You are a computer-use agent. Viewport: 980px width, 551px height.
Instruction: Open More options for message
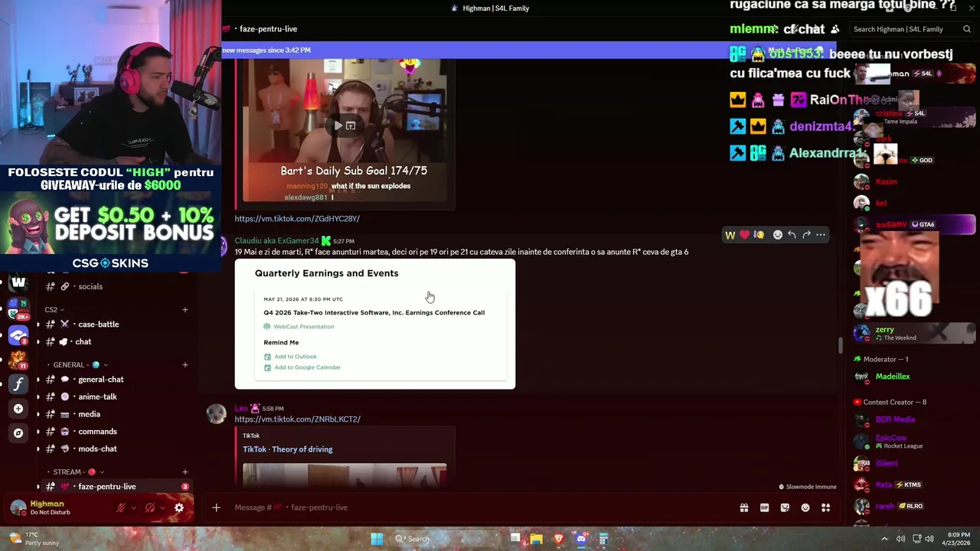821,235
